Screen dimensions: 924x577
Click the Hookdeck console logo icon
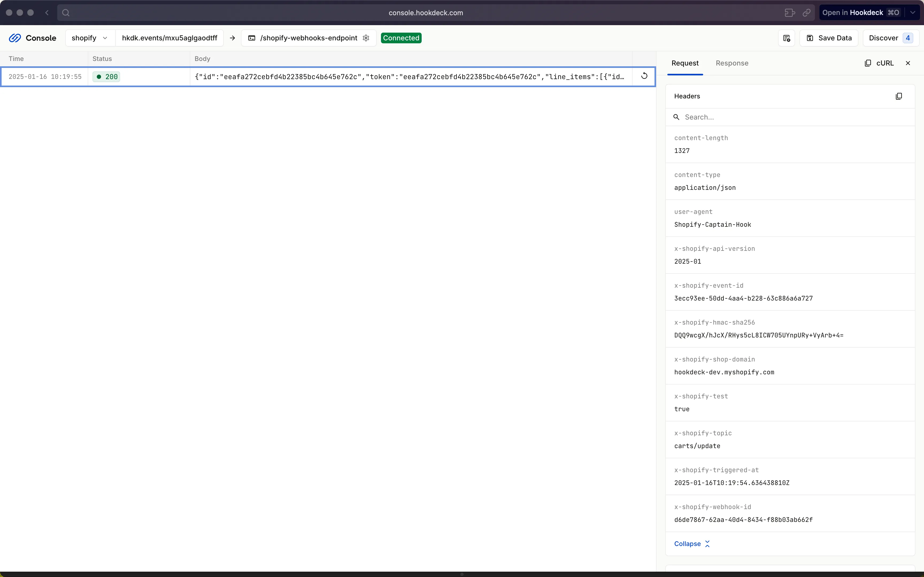point(15,38)
